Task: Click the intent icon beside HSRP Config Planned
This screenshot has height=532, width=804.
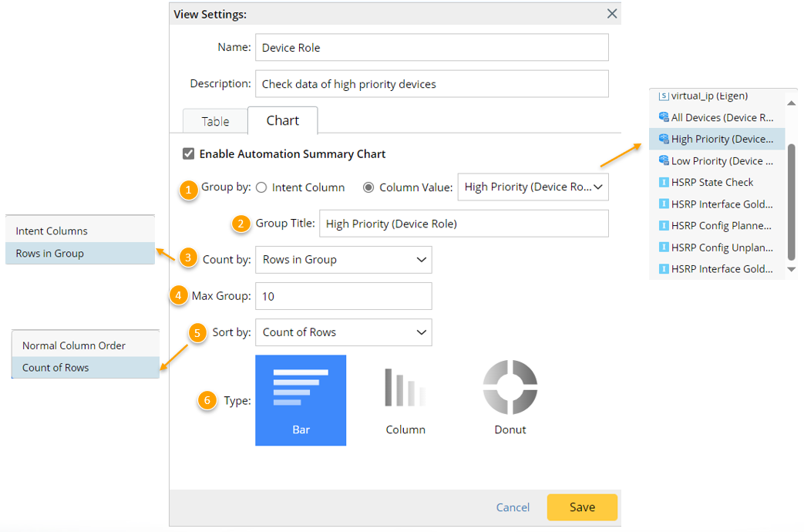Action: coord(662,225)
